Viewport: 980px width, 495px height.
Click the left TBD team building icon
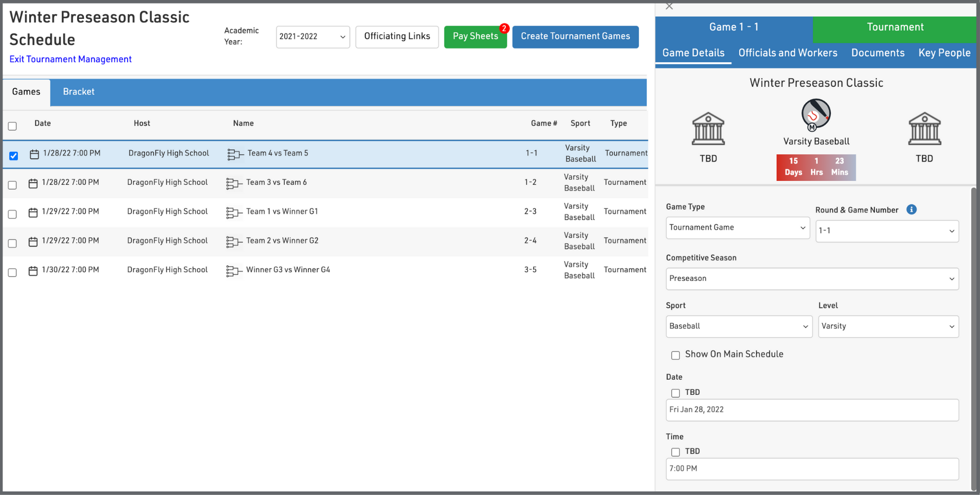(708, 129)
